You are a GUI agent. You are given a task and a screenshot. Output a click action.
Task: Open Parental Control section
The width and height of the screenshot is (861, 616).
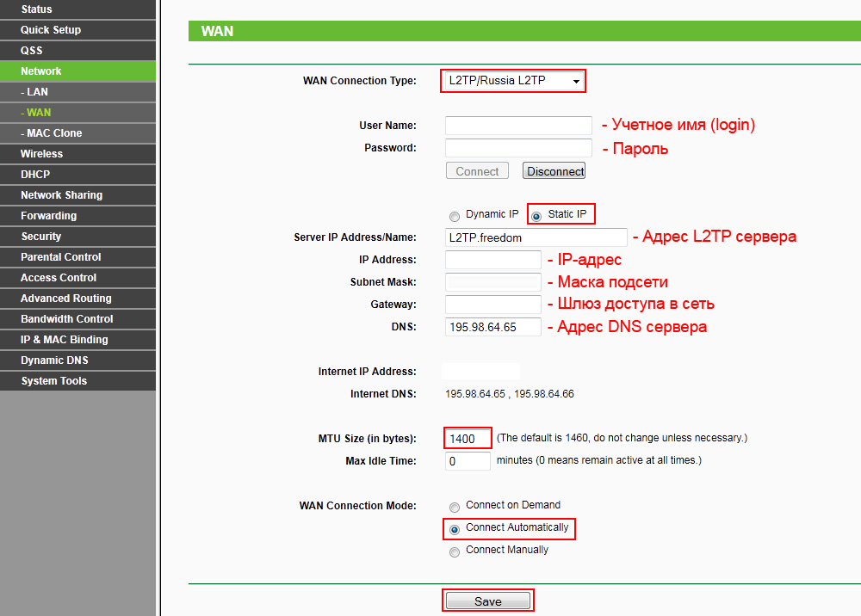point(78,257)
